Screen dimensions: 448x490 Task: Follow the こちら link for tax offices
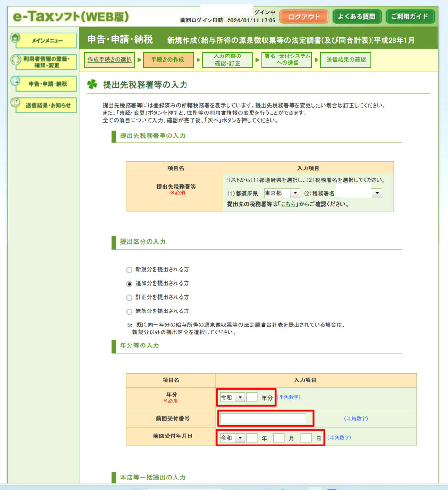[x=288, y=204]
